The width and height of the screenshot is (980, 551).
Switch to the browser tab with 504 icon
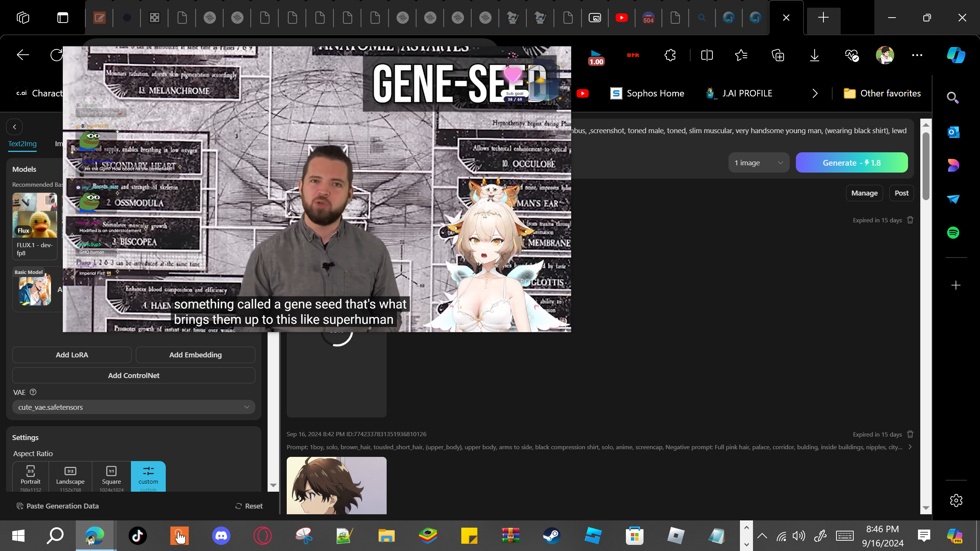pyautogui.click(x=648, y=18)
